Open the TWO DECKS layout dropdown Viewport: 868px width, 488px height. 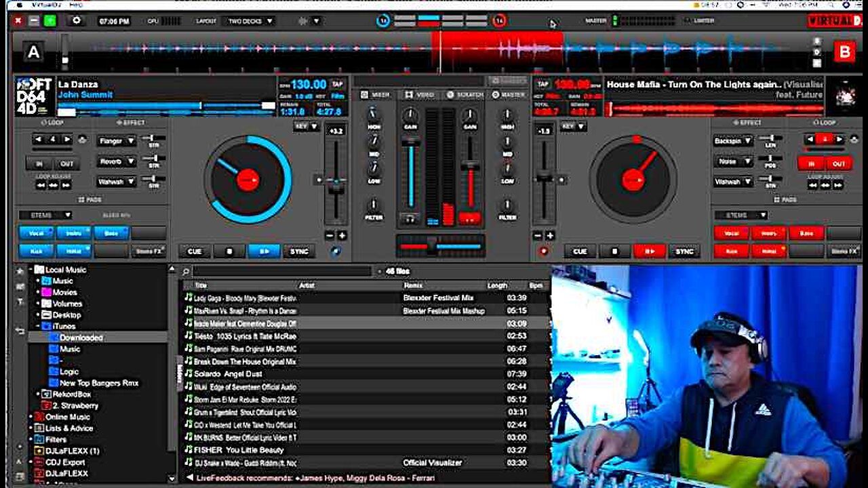(x=250, y=21)
